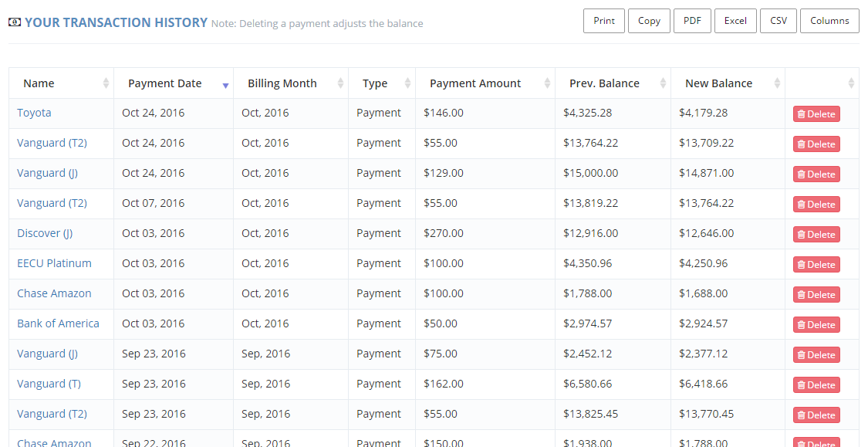Delete Vanguard (J) $129.00 payment

coord(816,174)
